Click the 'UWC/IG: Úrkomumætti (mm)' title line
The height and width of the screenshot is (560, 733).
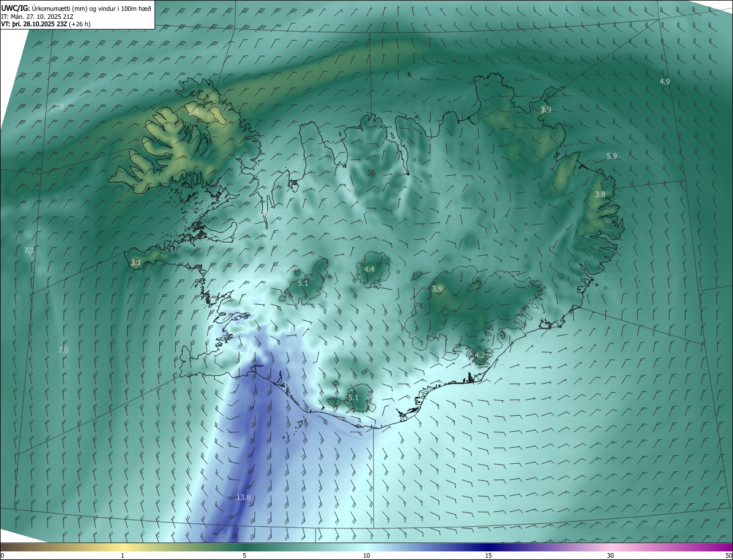(76, 7)
